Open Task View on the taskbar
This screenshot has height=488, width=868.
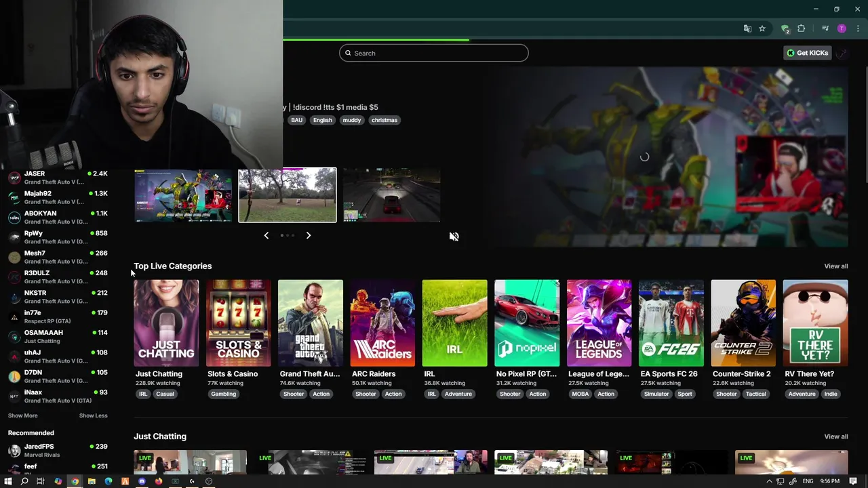(x=41, y=481)
